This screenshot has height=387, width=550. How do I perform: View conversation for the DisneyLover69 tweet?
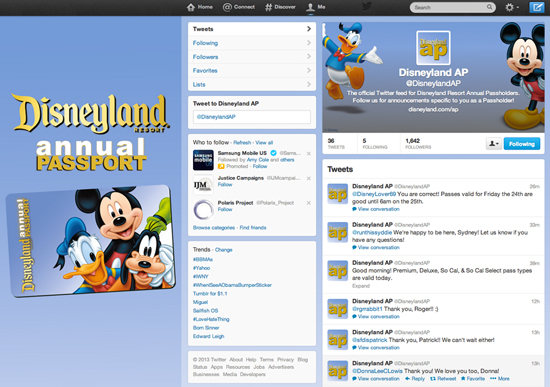click(376, 209)
